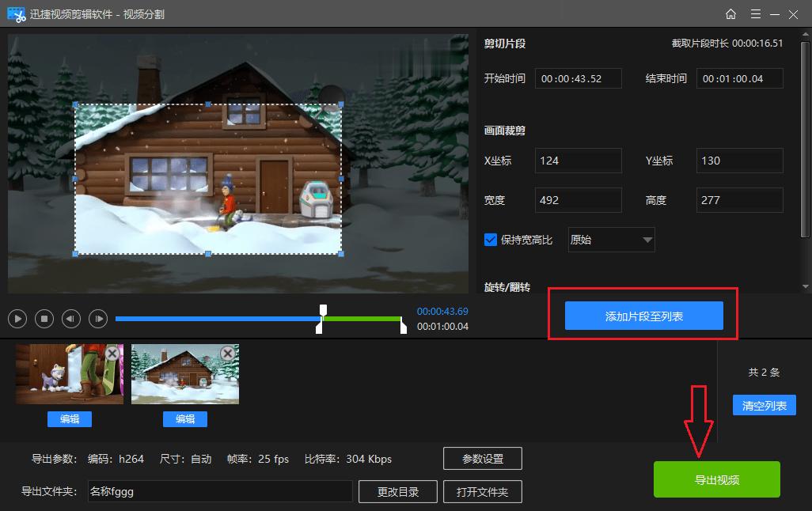Click top-left crop handle on preview

click(75, 104)
